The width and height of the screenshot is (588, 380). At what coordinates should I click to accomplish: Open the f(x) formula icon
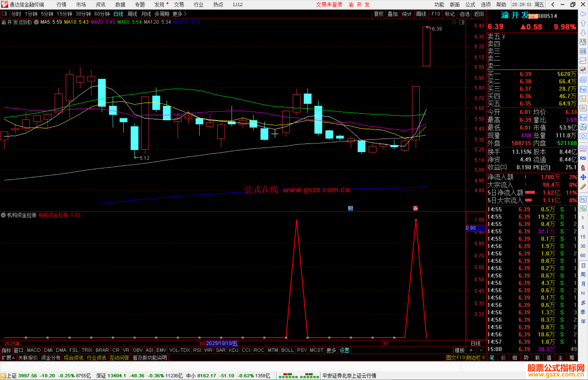pyautogui.click(x=583, y=127)
